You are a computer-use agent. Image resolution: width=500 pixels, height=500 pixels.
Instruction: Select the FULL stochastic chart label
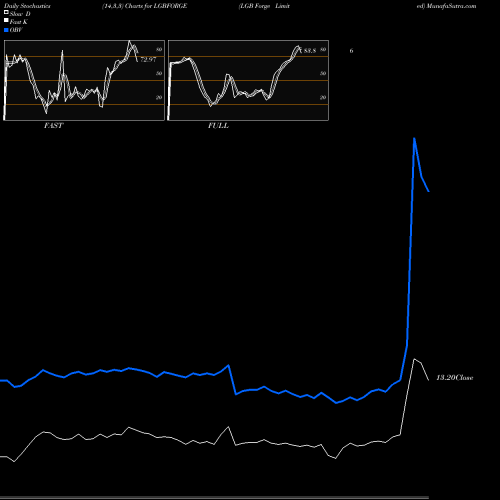click(218, 126)
